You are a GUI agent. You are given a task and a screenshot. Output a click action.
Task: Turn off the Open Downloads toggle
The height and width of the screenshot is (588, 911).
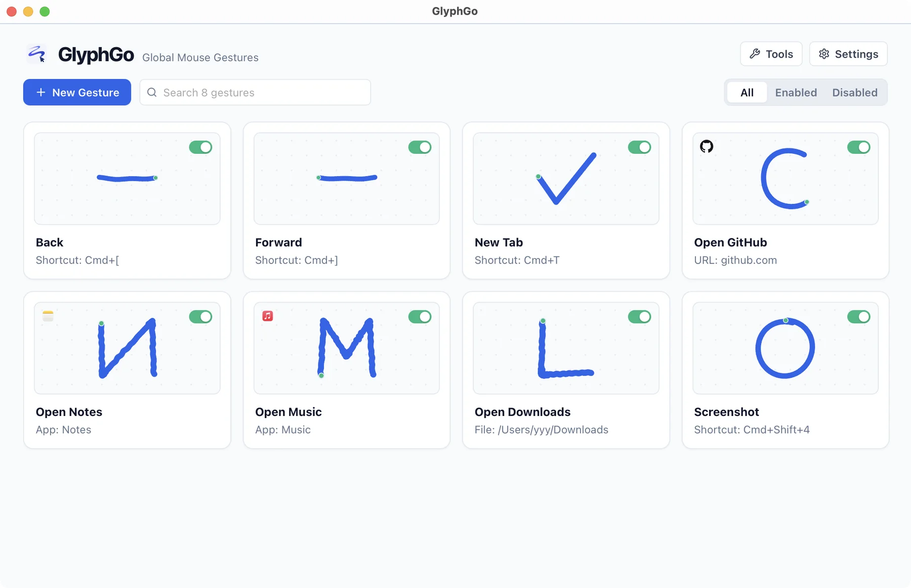[x=640, y=317]
